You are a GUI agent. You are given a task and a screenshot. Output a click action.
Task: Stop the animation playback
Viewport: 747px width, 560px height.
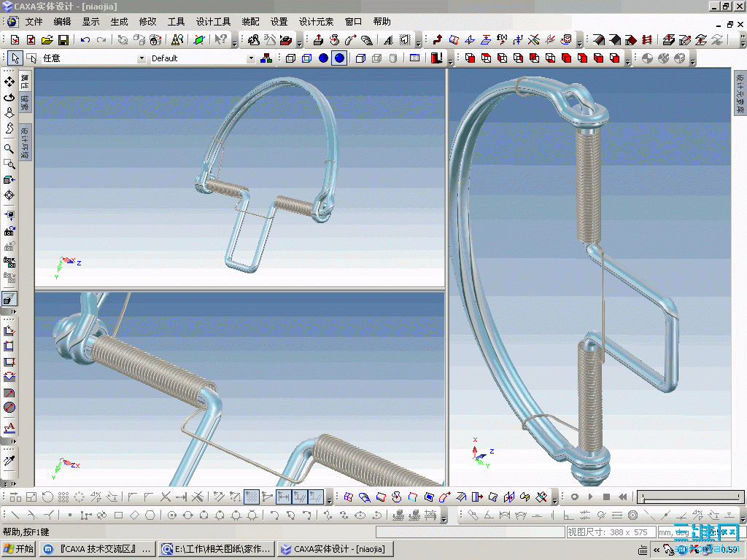pyautogui.click(x=606, y=497)
